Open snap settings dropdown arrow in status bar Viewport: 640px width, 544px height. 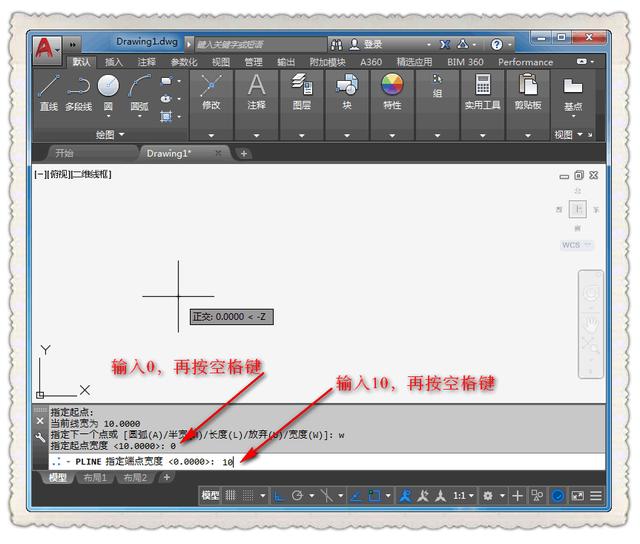(262, 496)
